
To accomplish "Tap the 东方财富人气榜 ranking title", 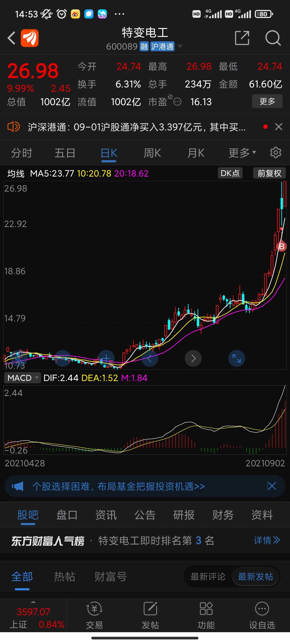I will tap(48, 541).
